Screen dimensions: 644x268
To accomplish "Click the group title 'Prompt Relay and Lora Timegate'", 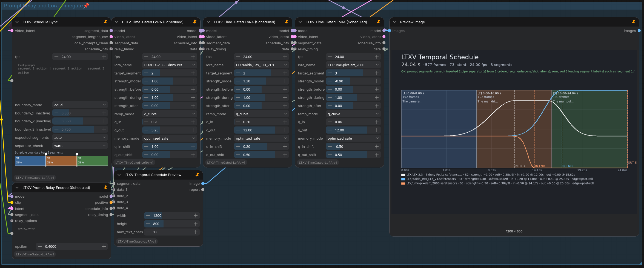I will point(43,5).
